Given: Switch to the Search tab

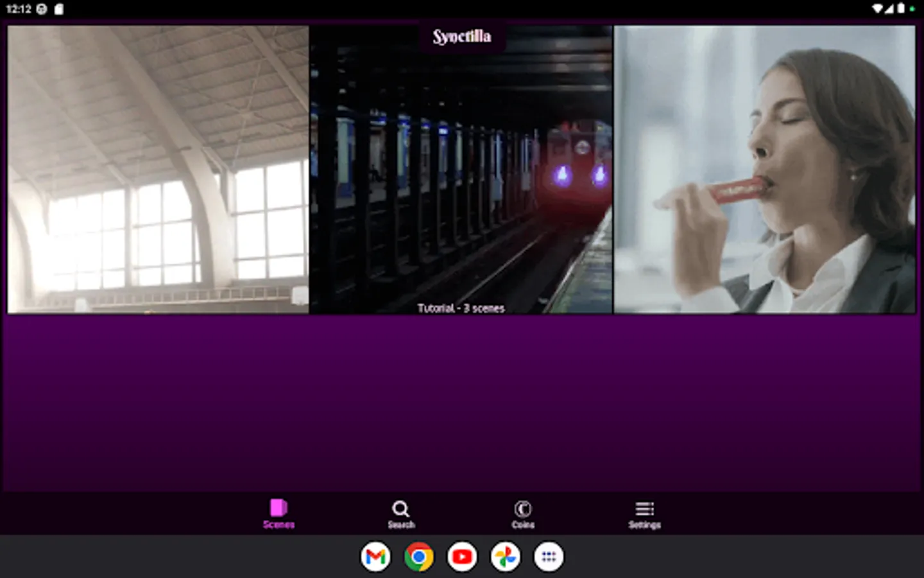Looking at the screenshot, I should [401, 514].
